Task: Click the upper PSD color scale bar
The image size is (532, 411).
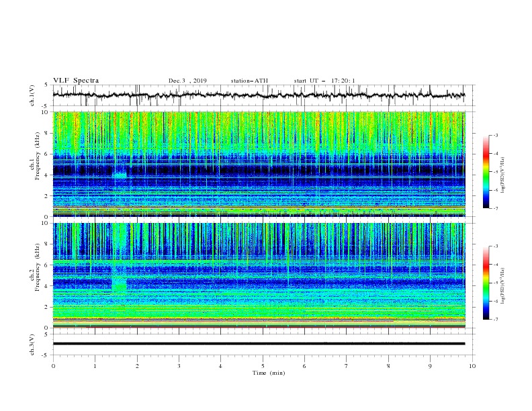Action: coord(486,172)
